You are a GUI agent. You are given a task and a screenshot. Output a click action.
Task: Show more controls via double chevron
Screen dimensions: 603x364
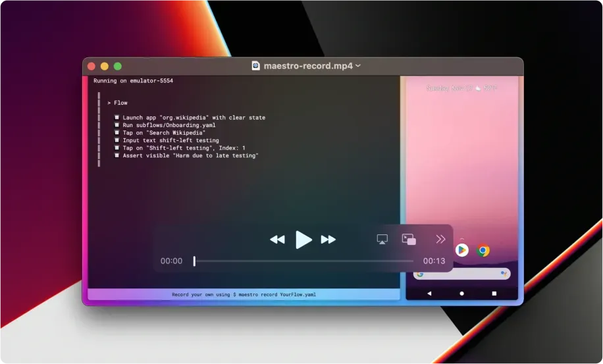point(440,239)
